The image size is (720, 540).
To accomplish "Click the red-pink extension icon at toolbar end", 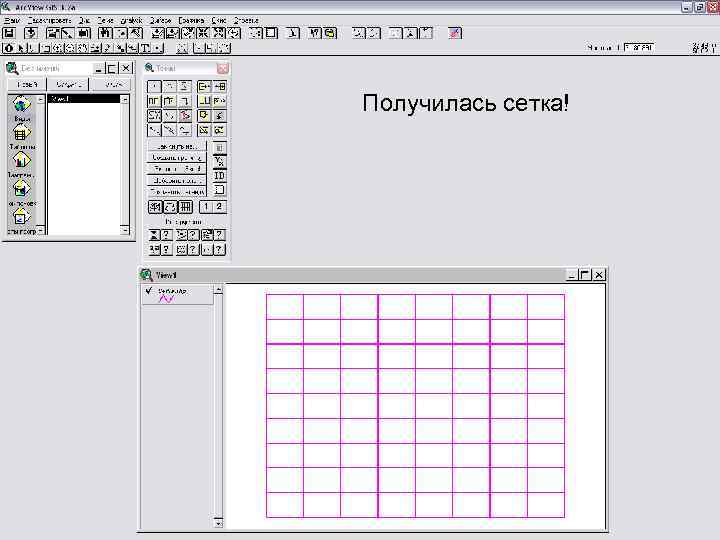I will (x=455, y=33).
